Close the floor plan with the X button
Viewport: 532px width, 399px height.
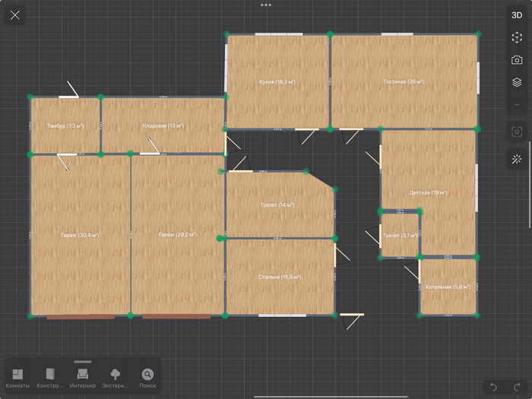pyautogui.click(x=15, y=15)
